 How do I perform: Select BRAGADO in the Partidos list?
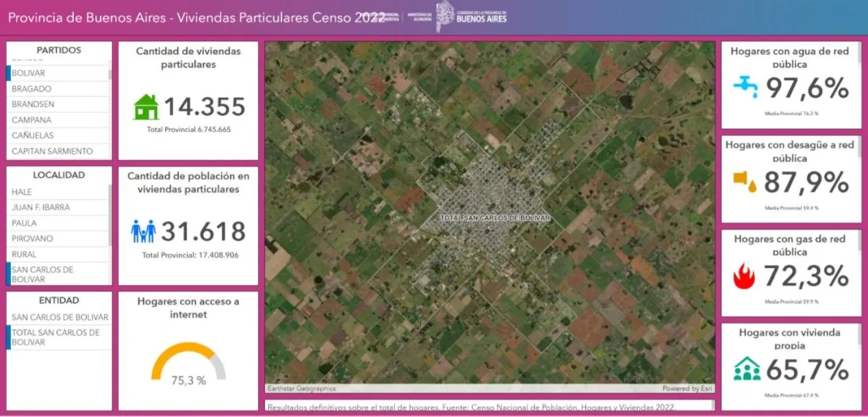32,89
